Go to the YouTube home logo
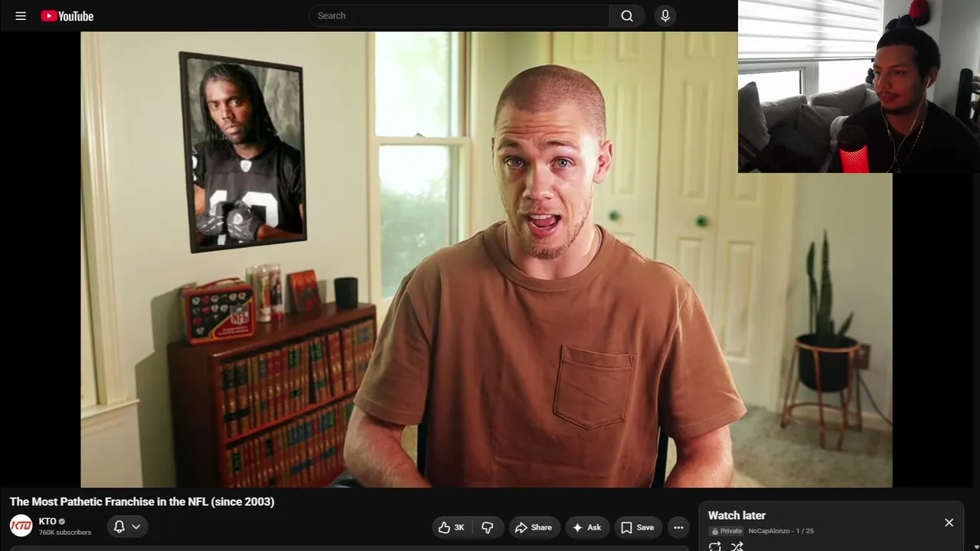Viewport: 980px width, 551px height. click(67, 16)
